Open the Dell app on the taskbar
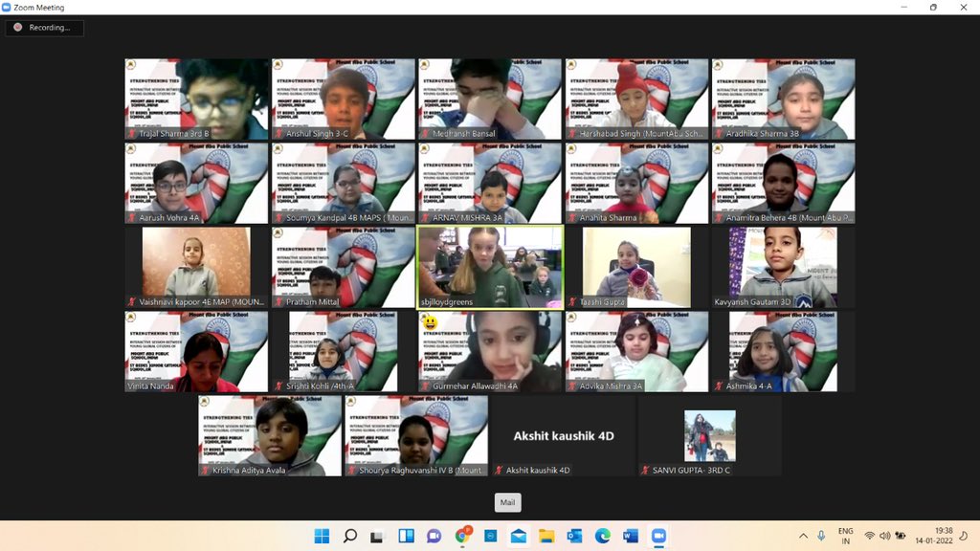Screen dimensions: 980x551 pos(491,536)
